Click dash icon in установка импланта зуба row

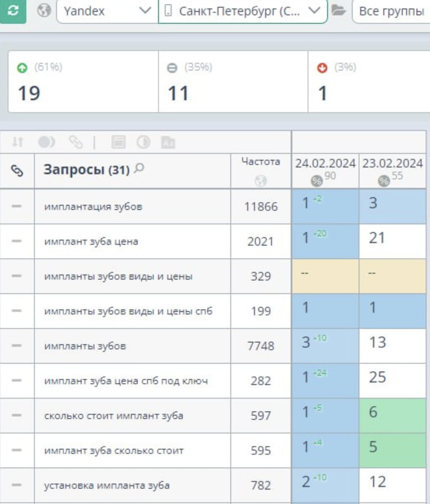[17, 485]
